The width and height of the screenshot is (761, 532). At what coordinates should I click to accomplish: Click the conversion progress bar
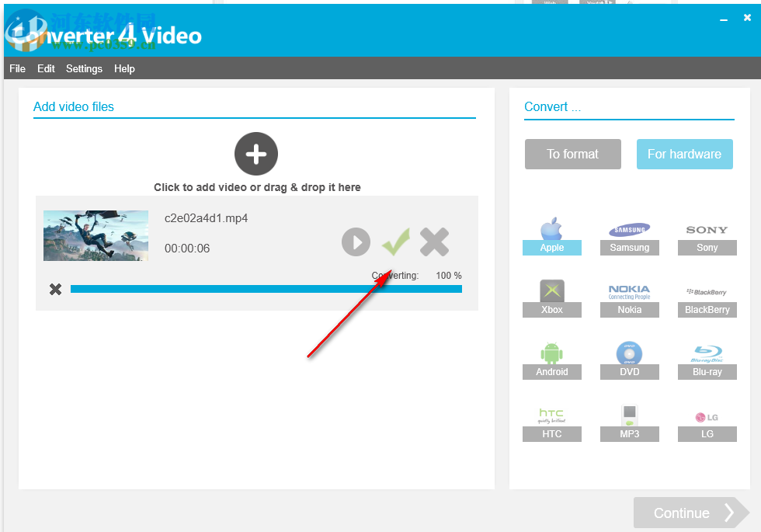(266, 288)
